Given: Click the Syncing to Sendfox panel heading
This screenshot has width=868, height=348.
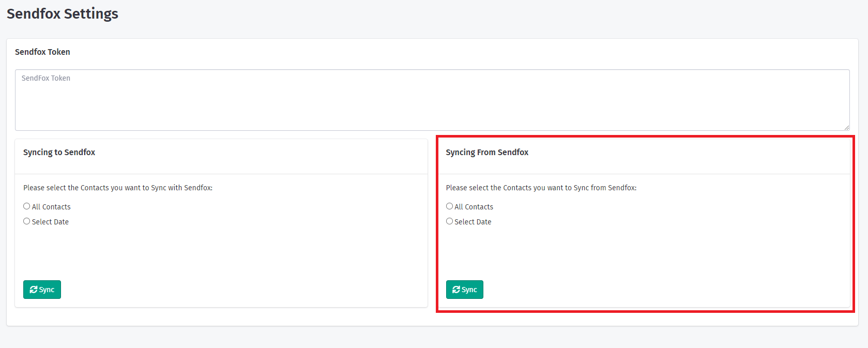Looking at the screenshot, I should click(59, 152).
